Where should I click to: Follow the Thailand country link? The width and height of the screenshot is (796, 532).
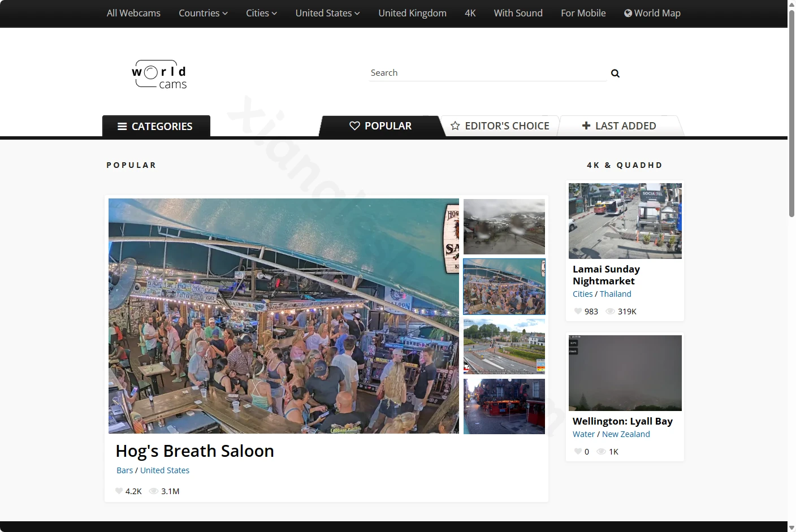click(615, 294)
